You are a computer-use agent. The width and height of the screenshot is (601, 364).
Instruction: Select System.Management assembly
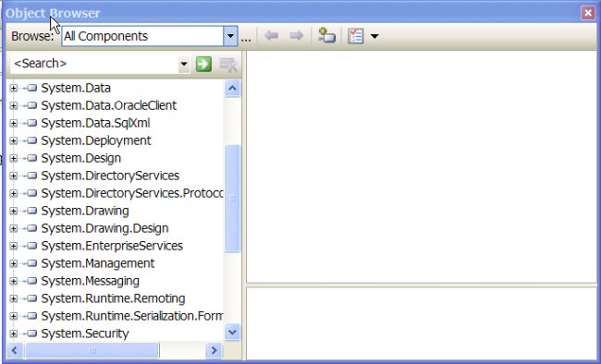tap(98, 263)
